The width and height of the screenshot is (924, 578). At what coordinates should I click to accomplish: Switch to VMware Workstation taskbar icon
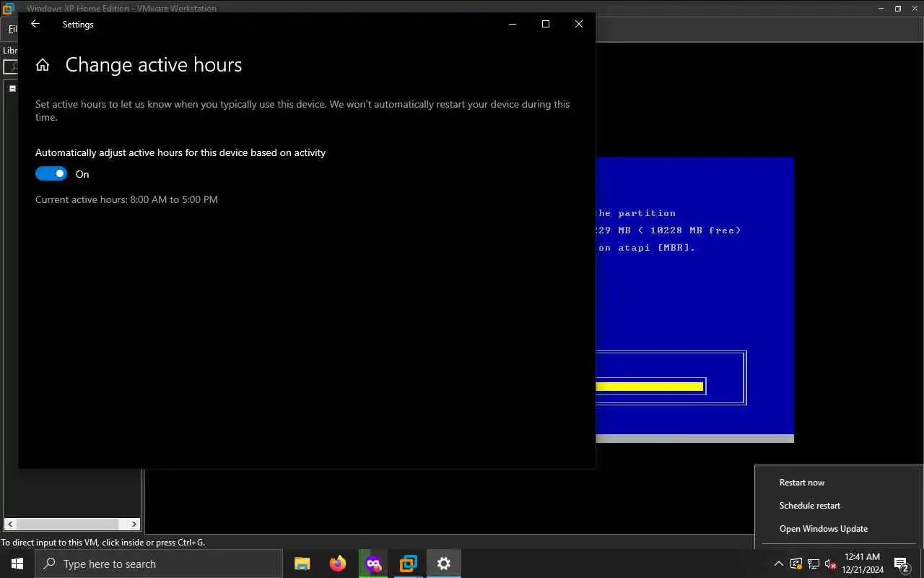pyautogui.click(x=409, y=564)
